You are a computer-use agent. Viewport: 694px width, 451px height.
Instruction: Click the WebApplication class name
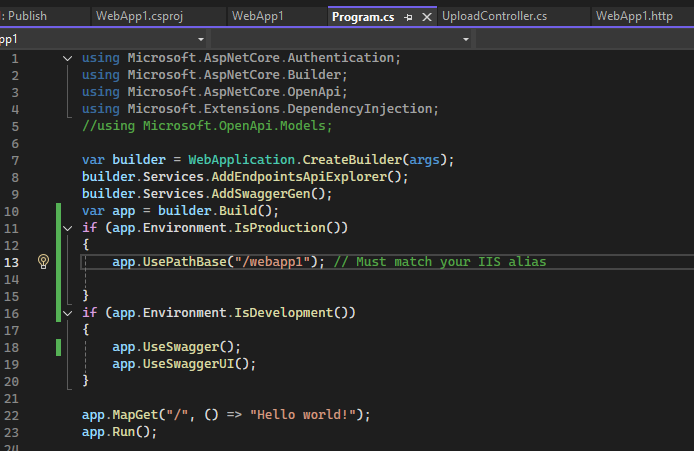pyautogui.click(x=242, y=159)
